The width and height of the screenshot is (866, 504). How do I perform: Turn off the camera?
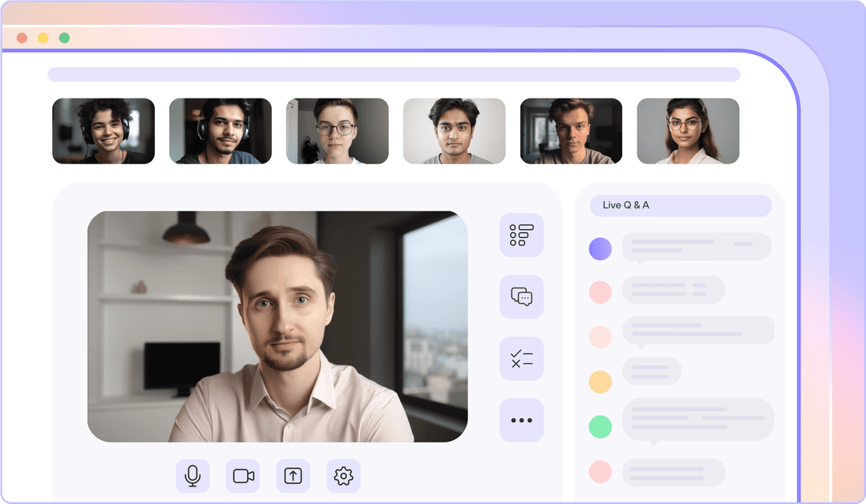pyautogui.click(x=242, y=475)
